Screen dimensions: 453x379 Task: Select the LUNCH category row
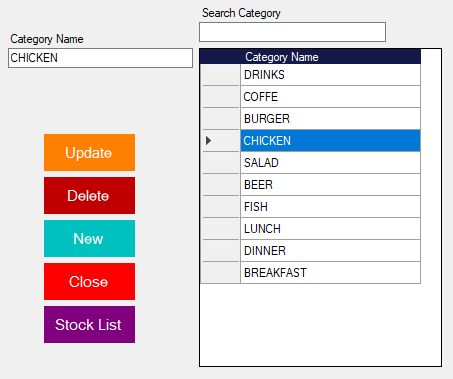coord(330,229)
